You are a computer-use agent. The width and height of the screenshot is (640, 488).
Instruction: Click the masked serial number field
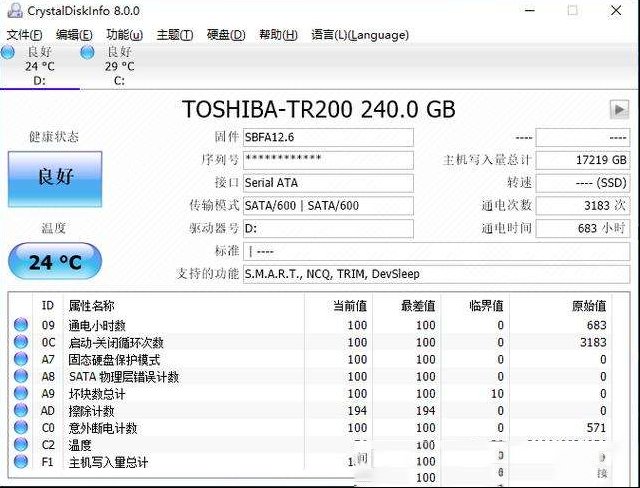coord(328,160)
